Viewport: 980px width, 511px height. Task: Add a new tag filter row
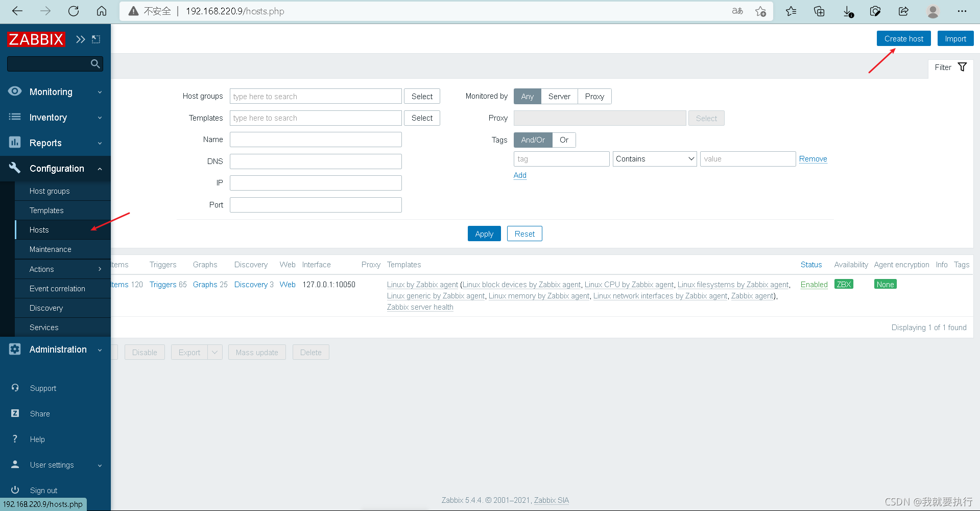(520, 175)
